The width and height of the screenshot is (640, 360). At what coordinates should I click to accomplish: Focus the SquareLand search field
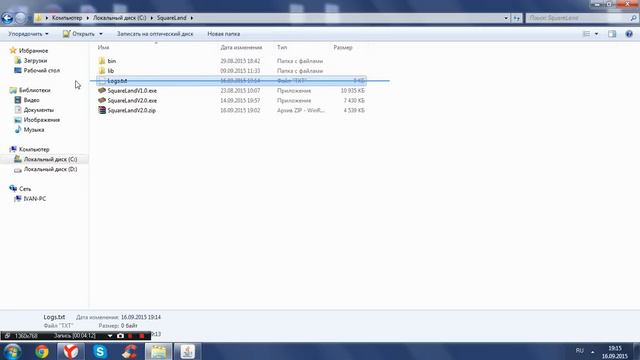(578, 18)
